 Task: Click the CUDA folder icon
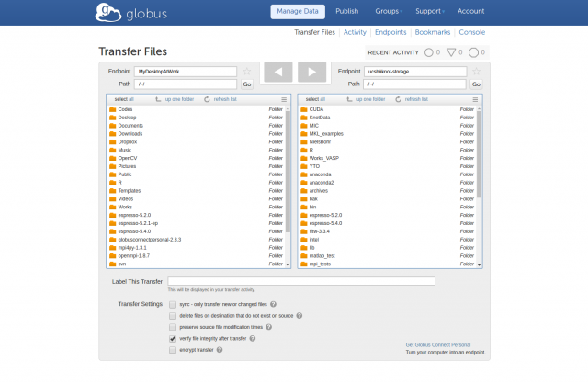(304, 109)
